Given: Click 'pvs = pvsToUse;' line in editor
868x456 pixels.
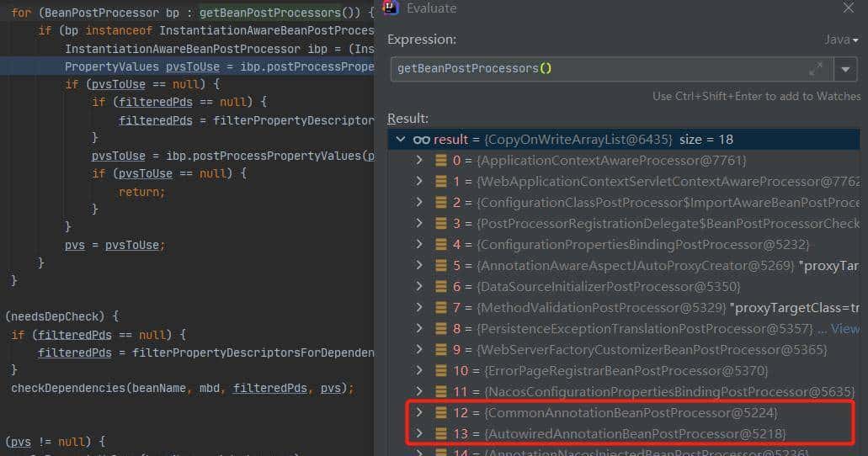Looking at the screenshot, I should 114,245.
